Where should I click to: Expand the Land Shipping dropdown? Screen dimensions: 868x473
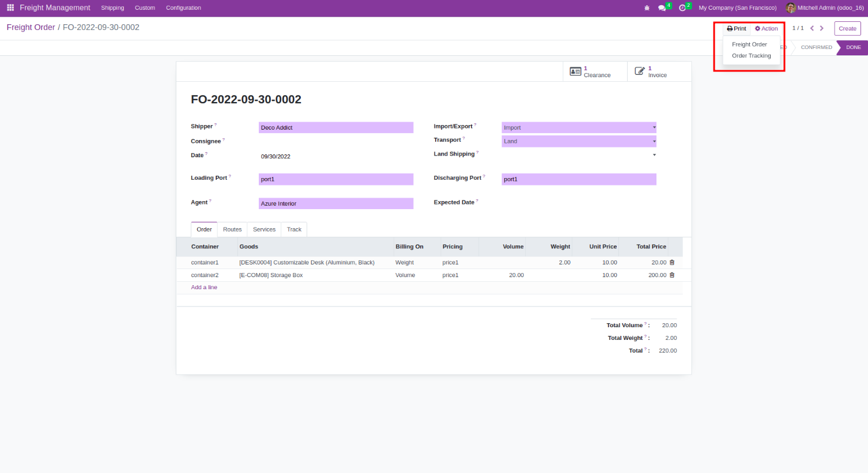[x=654, y=155]
